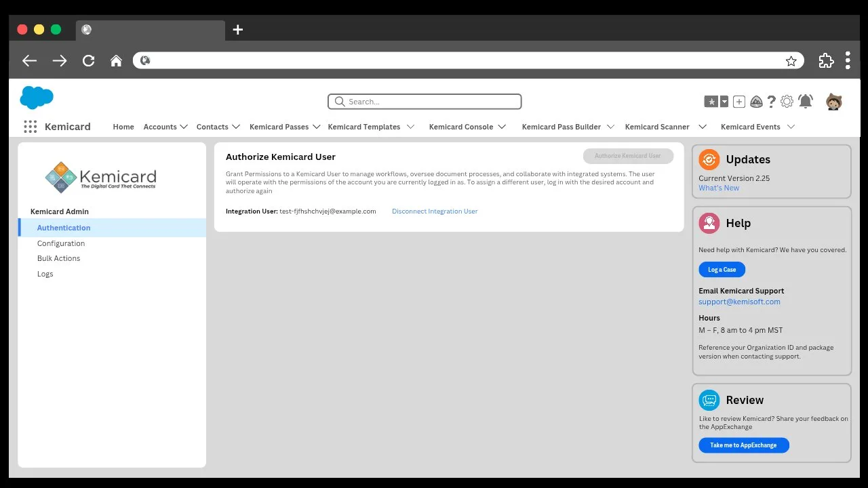Expand the Kemicard Console chevron
This screenshot has width=868, height=488.
[502, 127]
